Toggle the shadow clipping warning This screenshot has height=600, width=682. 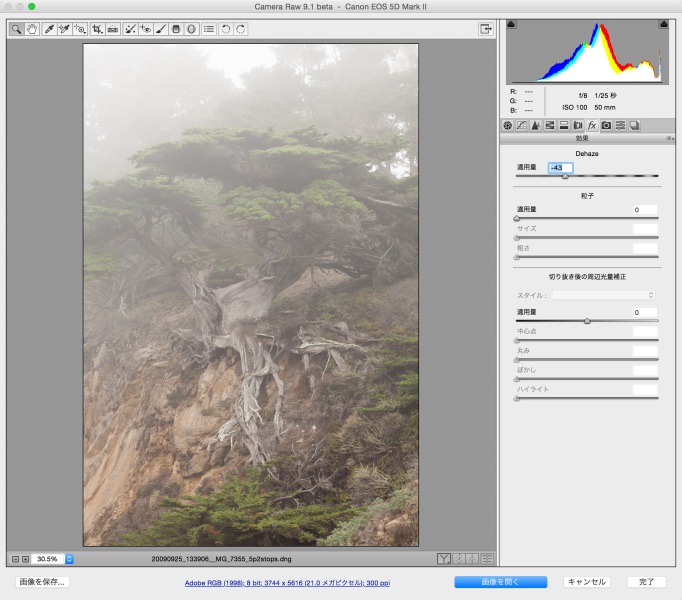[512, 24]
